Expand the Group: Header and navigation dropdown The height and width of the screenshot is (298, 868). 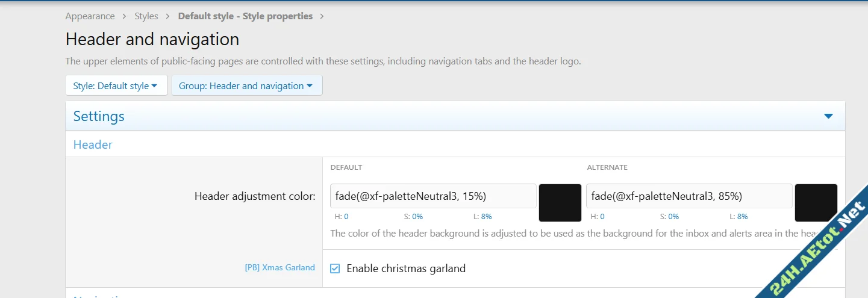pos(246,85)
